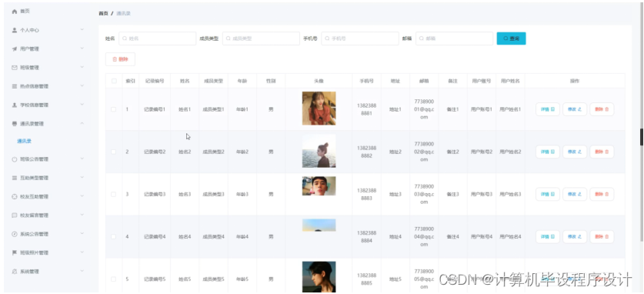Check the box for row 姓名3
The width and height of the screenshot is (644, 294).
coord(114,194)
